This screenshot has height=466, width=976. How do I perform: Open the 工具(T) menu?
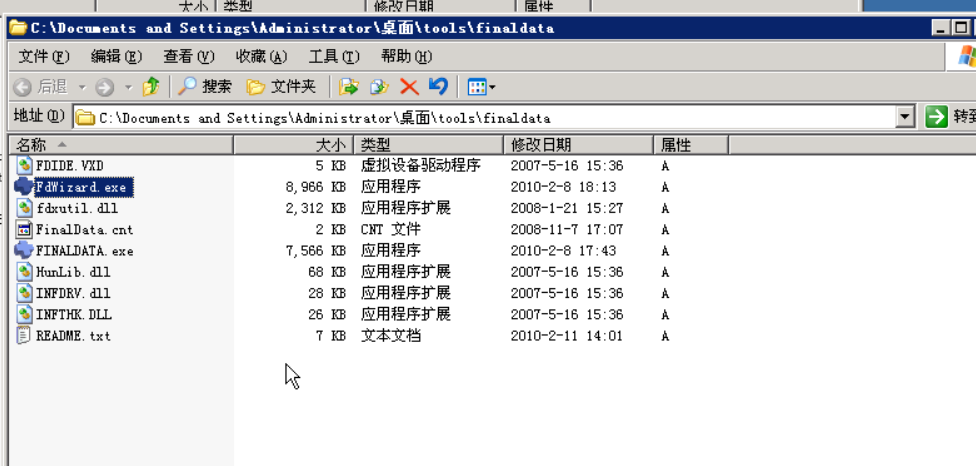tap(334, 57)
